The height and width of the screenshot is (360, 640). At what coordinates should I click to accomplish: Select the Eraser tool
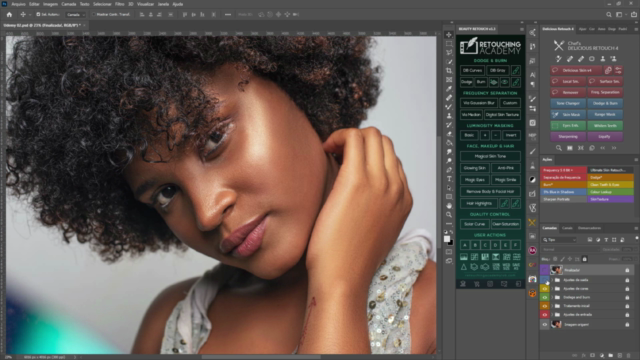449,133
